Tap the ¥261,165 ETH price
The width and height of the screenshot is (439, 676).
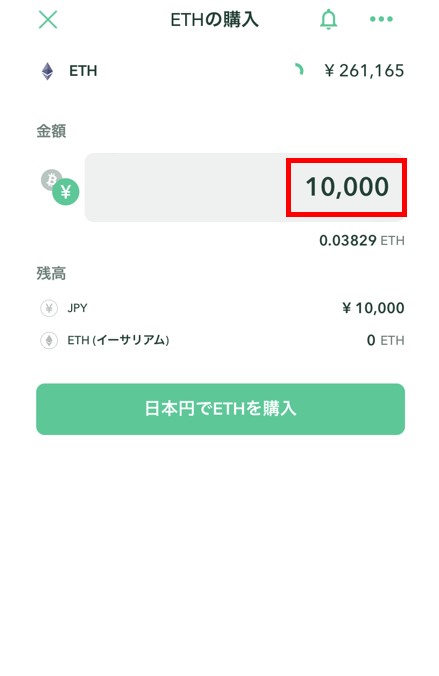point(364,71)
